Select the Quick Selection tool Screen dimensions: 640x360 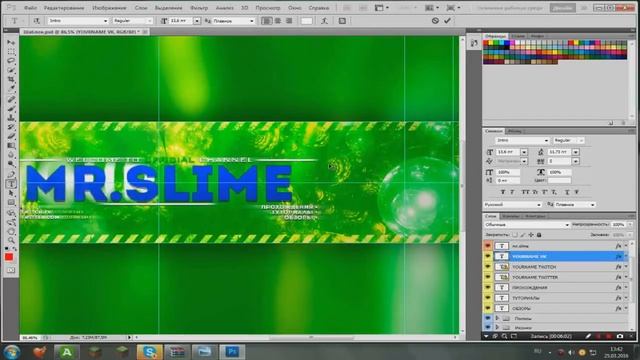tap(11, 71)
